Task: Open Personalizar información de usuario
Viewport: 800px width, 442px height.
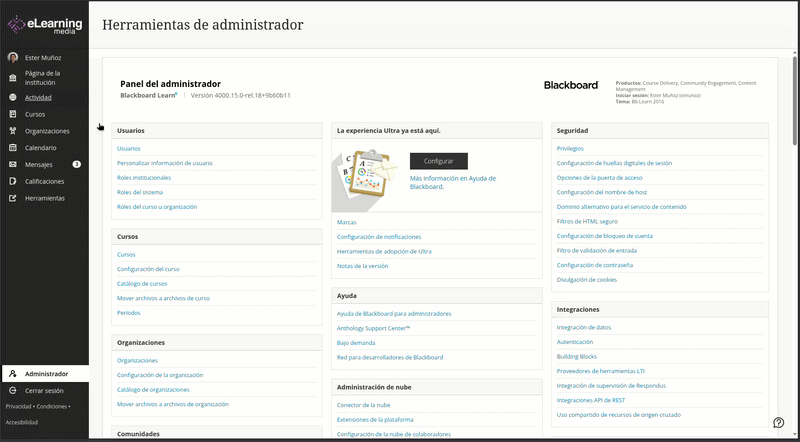Action: [165, 163]
